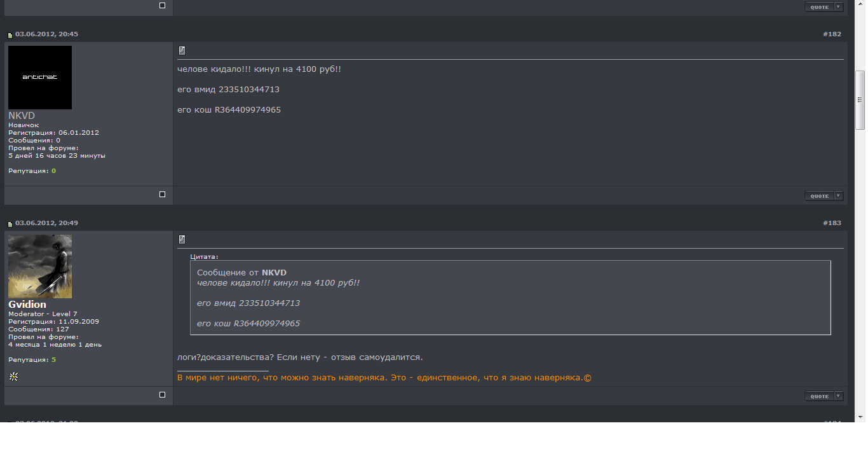Expand the quote arrow on post #182
Image resolution: width=868 pixels, height=463 pixels.
[838, 196]
